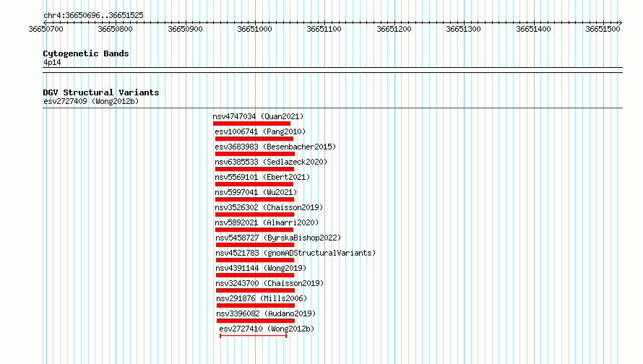Viewport: 643px width, 364px height.
Task: Open the esv1006741 (Pang2010) variant label
Action: 260,131
